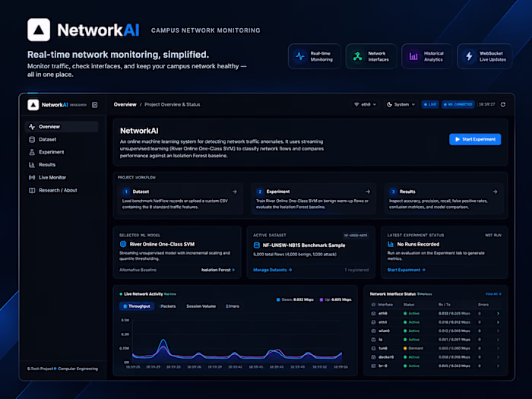This screenshot has height=399, width=532.
Task: Select the Throughput chart tab
Action: (x=137, y=306)
